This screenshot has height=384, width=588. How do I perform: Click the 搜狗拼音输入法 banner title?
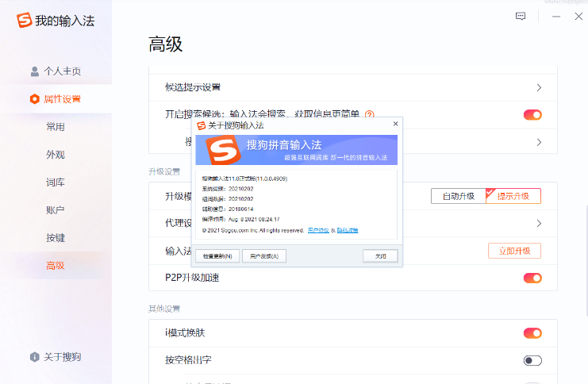284,145
